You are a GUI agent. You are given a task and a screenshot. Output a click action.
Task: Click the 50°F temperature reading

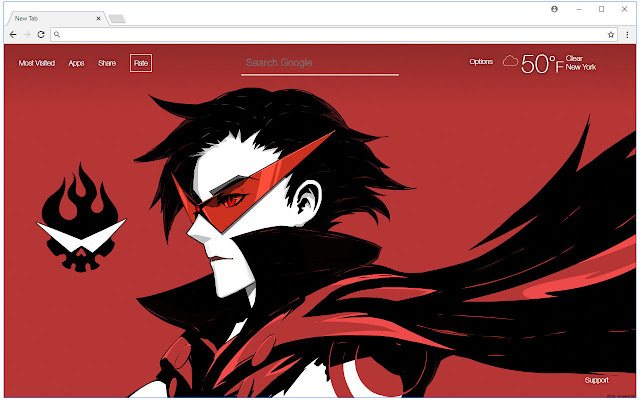click(542, 64)
